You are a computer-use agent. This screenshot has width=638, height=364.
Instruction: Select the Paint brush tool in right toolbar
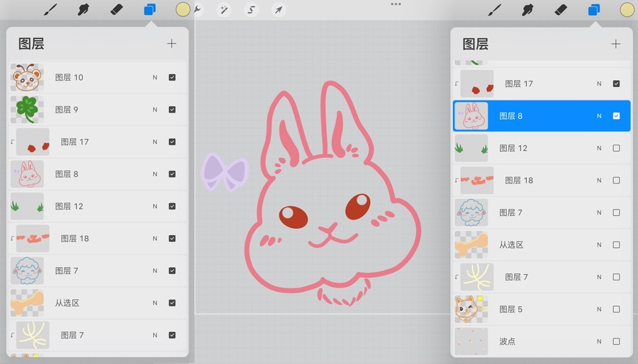pyautogui.click(x=495, y=9)
